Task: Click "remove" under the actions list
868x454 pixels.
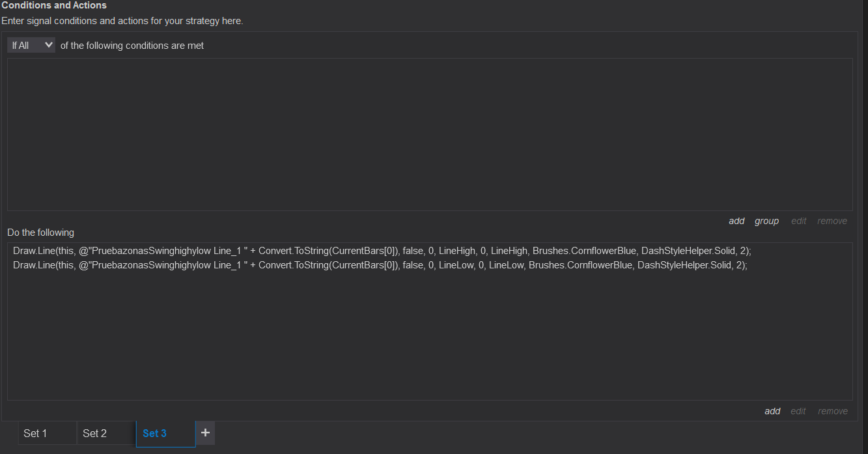Action: click(x=832, y=411)
